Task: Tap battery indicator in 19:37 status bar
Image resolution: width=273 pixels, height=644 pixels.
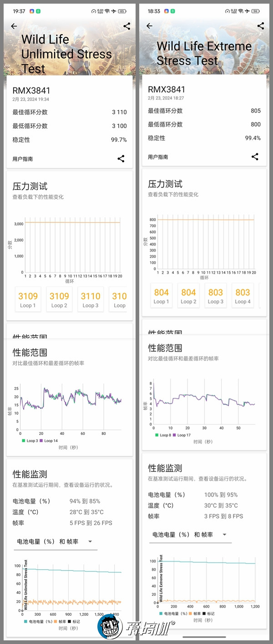Action: tap(122, 11)
